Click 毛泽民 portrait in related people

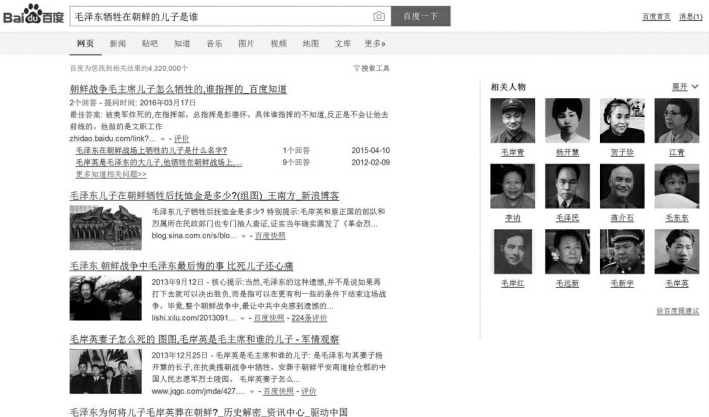[567, 186]
